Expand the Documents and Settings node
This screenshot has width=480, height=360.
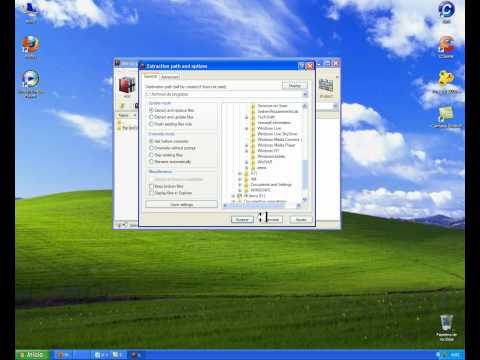coord(240,184)
